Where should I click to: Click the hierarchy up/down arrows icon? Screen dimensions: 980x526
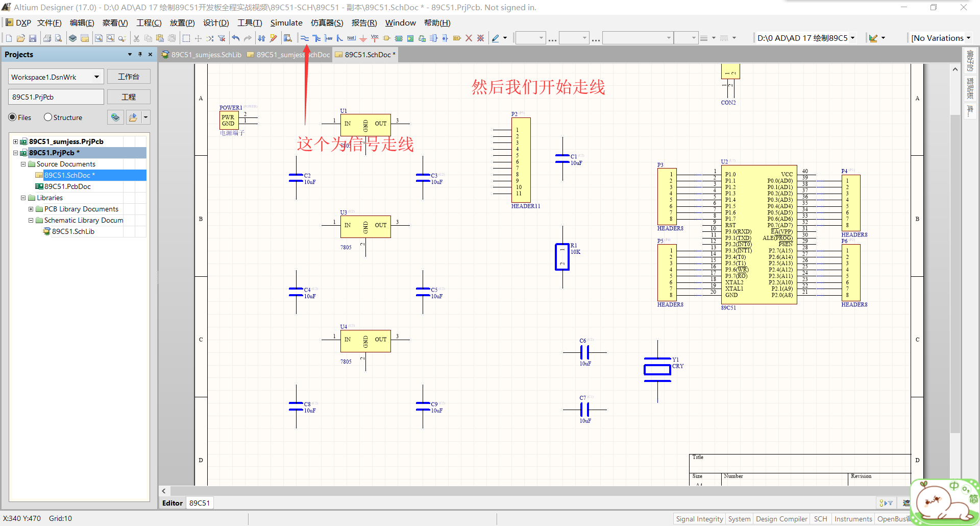coord(261,38)
